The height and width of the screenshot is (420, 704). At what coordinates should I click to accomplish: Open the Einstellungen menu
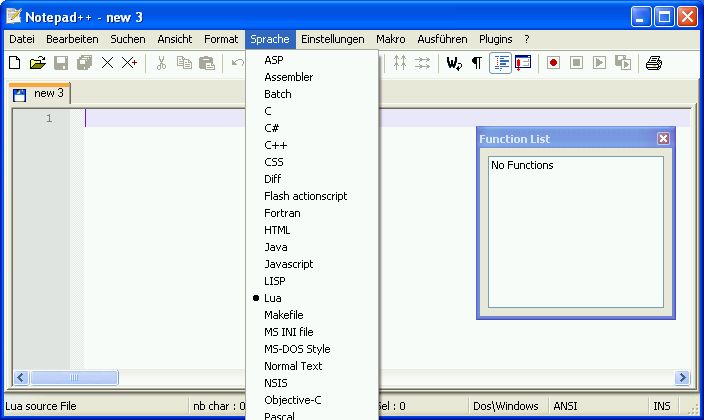pos(333,39)
